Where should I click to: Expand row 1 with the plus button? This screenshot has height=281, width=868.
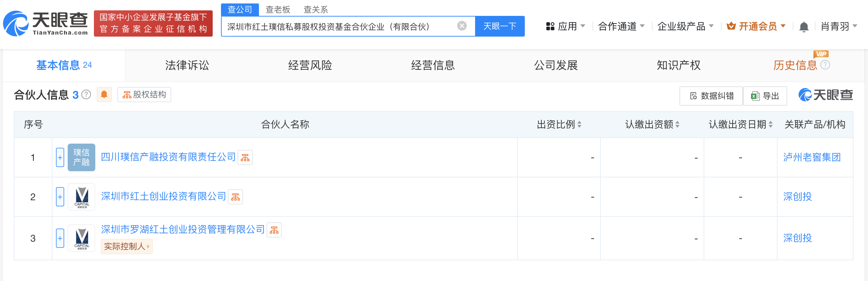tap(60, 157)
